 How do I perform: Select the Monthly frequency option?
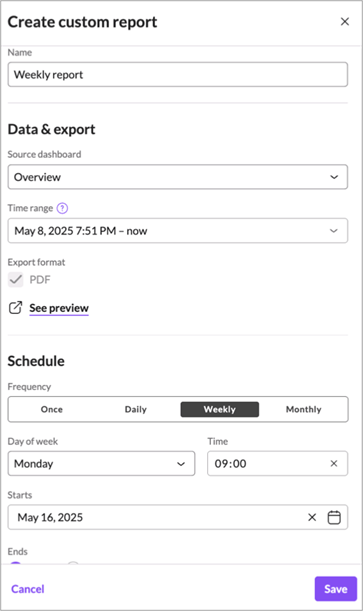[304, 409]
